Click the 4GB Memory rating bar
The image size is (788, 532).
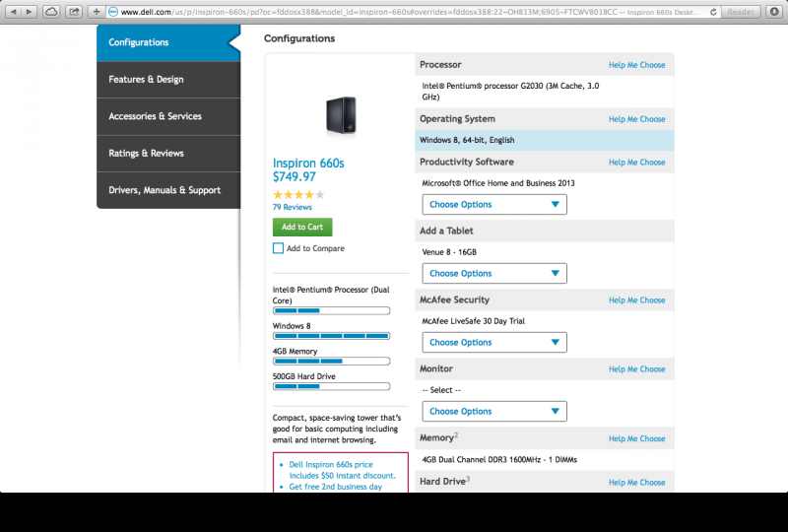coord(331,361)
